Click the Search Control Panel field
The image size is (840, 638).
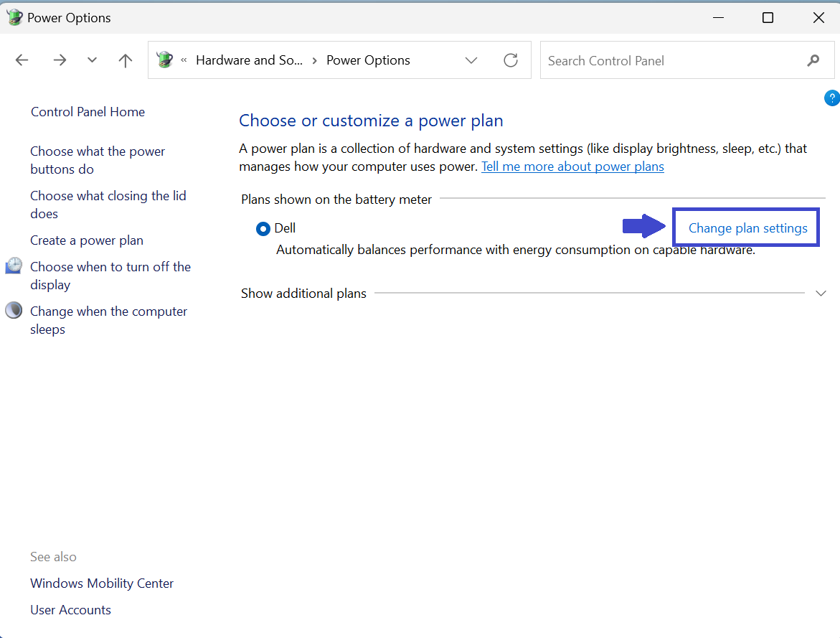tap(671, 60)
